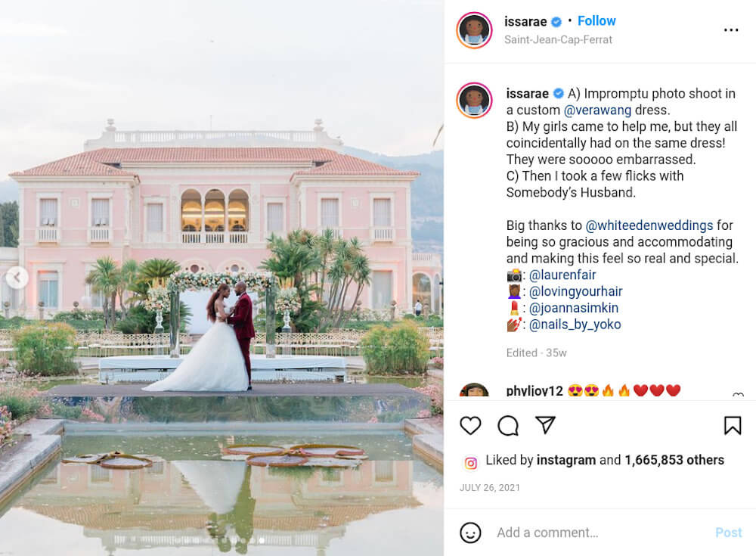Open the @joannasimkin profile link
The width and height of the screenshot is (756, 556).
click(x=574, y=308)
